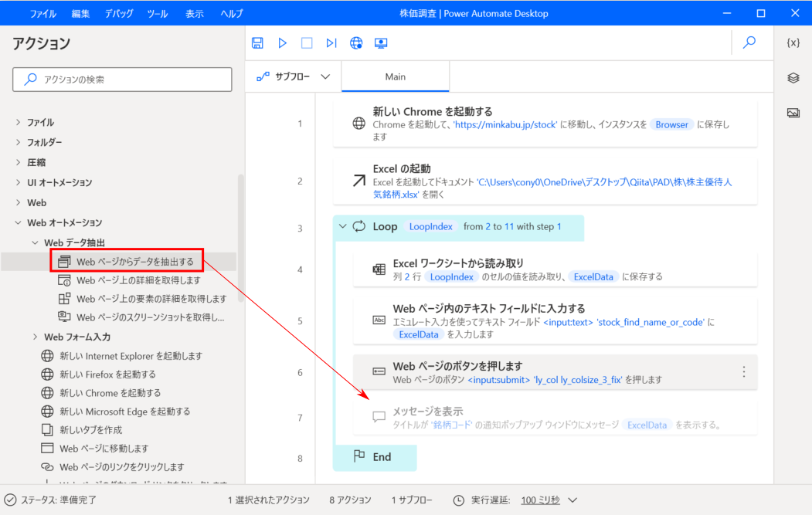Click the press button action icon
The width and height of the screenshot is (812, 515).
coord(379,371)
